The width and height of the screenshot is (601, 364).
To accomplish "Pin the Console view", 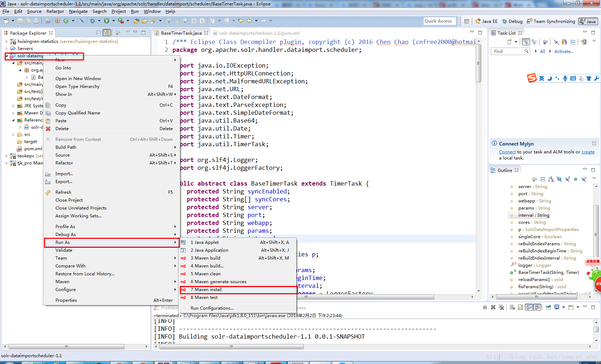I will 548,307.
